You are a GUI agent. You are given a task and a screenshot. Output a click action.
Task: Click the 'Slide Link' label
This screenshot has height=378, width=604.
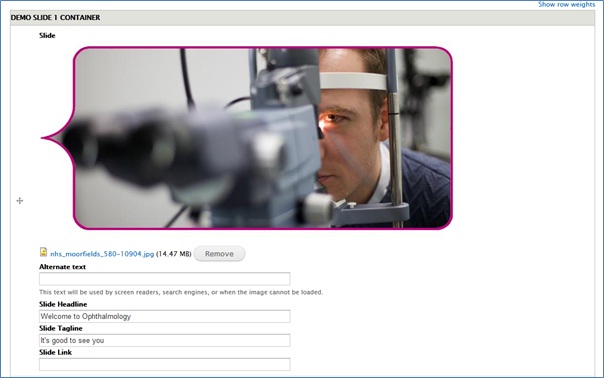pos(55,353)
